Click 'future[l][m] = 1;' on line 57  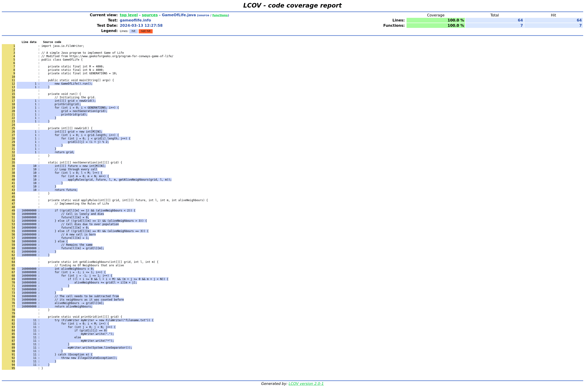(x=75, y=238)
